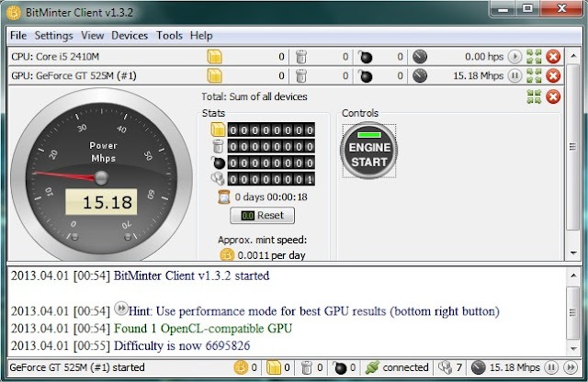This screenshot has width=588, height=382.
Task: Click the accepted proofs box icon in CPU row
Action: pyautogui.click(x=214, y=57)
